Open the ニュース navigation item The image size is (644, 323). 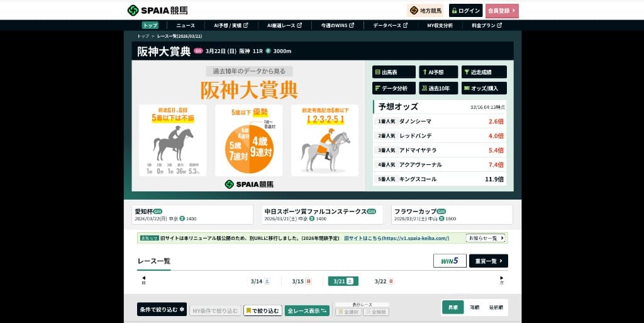[x=186, y=25]
